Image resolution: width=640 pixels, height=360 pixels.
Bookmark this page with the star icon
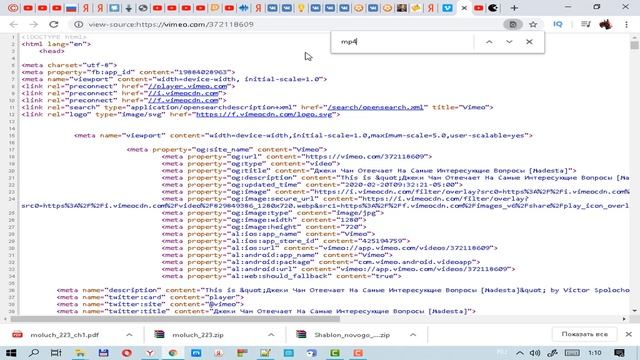pyautogui.click(x=533, y=24)
